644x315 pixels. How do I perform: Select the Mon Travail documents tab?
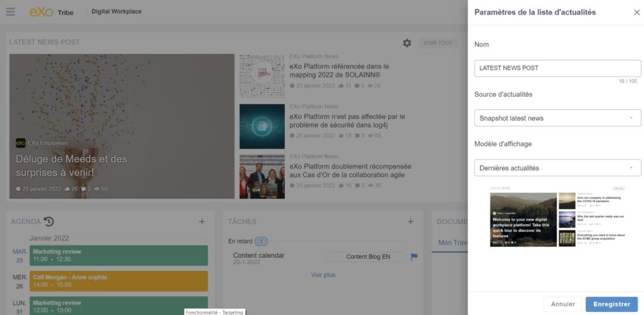tap(453, 243)
